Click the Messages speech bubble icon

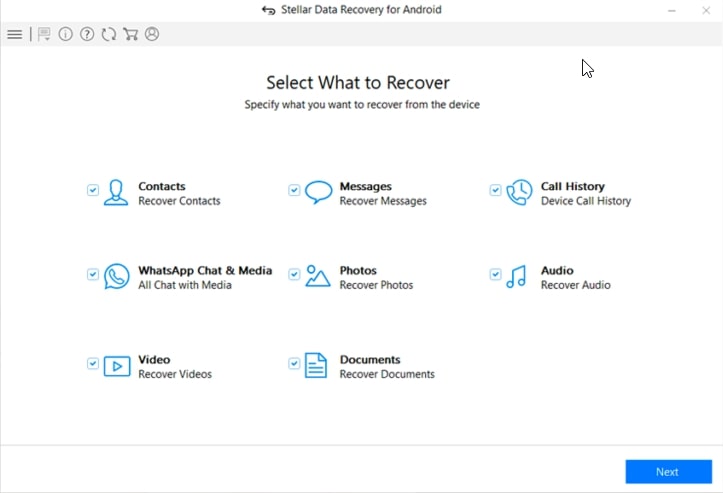[x=318, y=192]
